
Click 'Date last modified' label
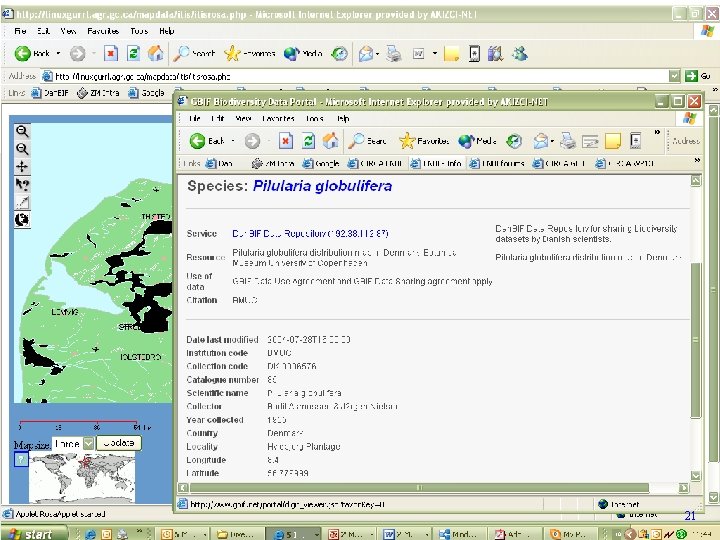point(222,339)
